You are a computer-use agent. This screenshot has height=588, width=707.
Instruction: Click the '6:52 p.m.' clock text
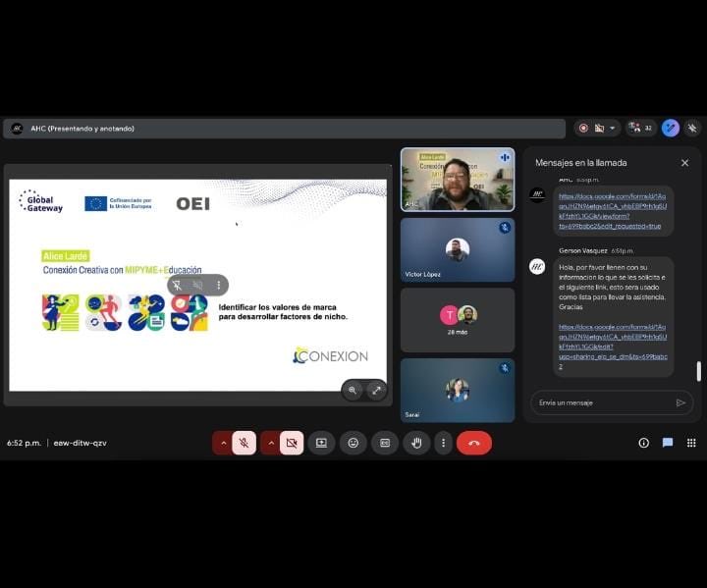(x=24, y=444)
